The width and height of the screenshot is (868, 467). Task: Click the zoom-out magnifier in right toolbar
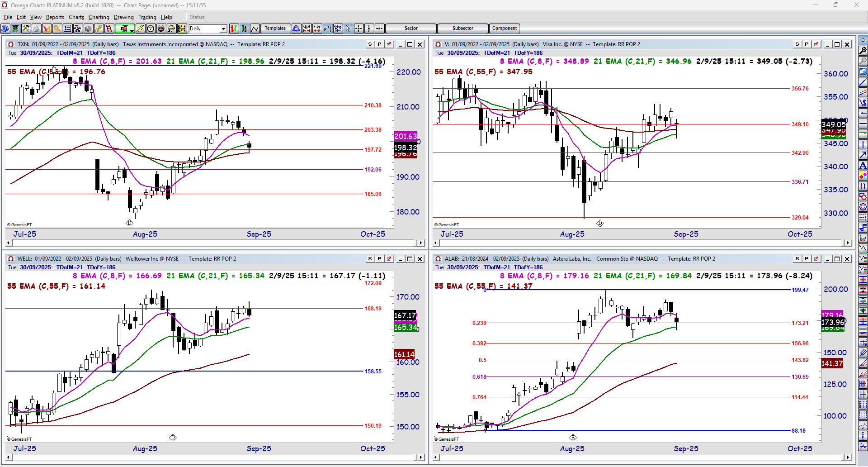click(863, 61)
